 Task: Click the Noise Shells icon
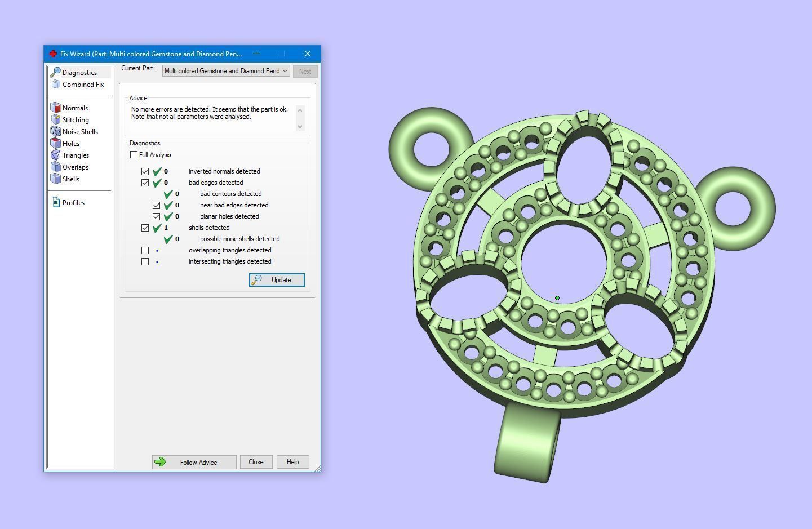click(x=55, y=131)
